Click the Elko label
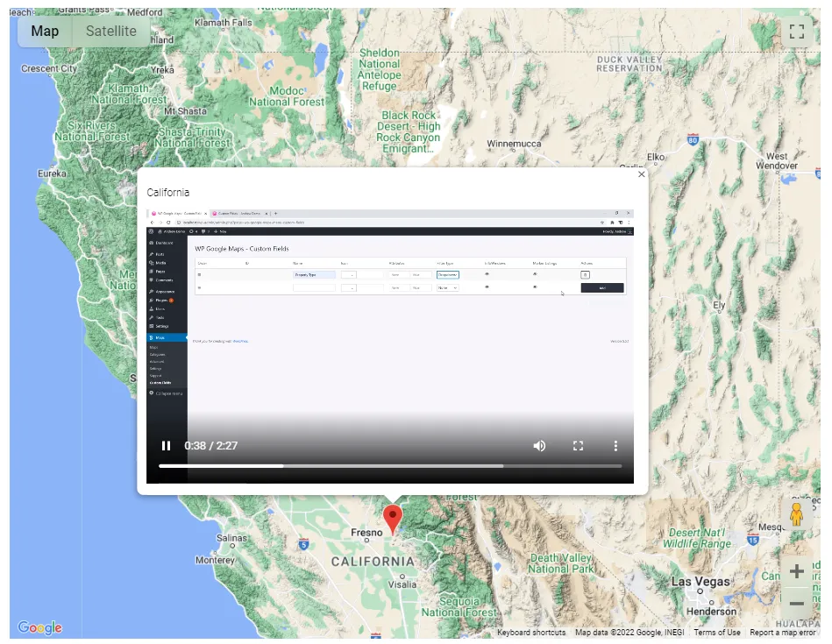The height and width of the screenshot is (644, 832). 655,157
